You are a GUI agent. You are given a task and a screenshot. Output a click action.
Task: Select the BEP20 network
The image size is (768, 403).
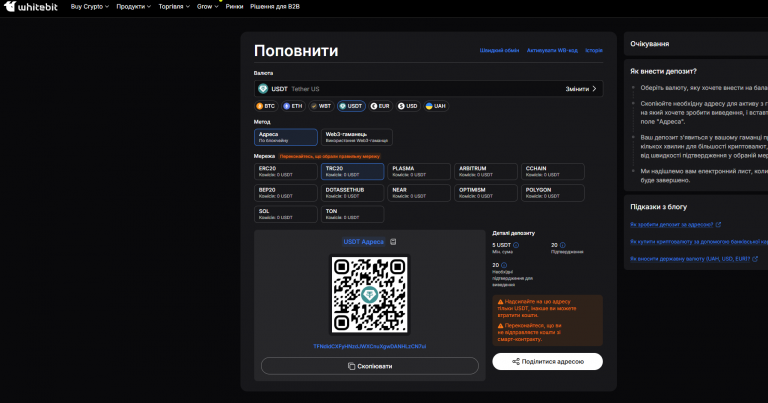tap(286, 193)
